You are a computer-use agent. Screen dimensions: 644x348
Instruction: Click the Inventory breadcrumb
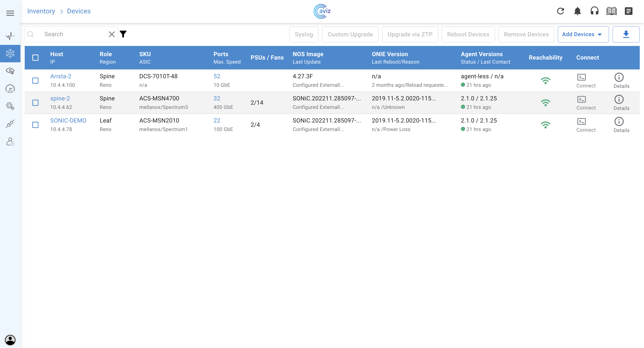(x=41, y=11)
